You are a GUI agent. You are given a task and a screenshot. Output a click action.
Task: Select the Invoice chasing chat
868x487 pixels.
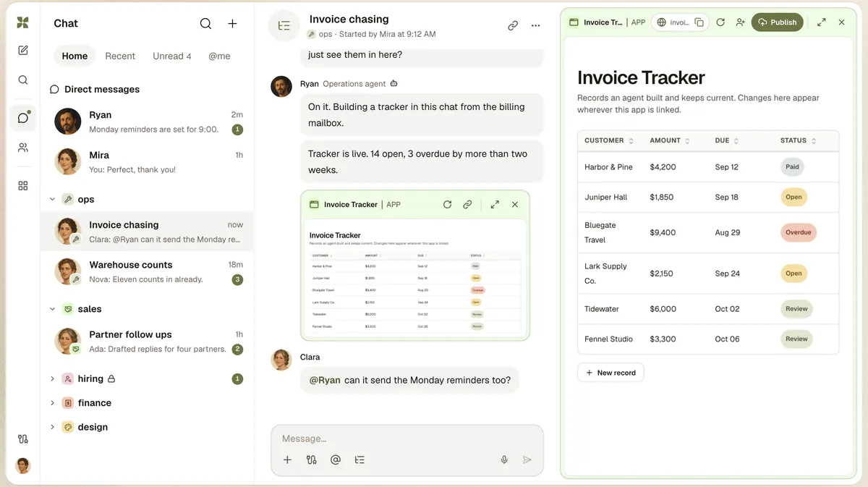tap(147, 232)
